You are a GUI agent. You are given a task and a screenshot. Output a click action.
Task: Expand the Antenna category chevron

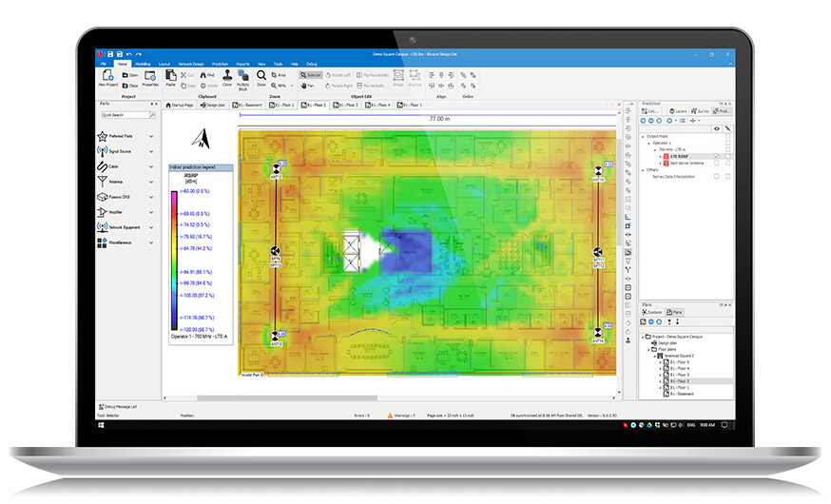pyautogui.click(x=151, y=182)
